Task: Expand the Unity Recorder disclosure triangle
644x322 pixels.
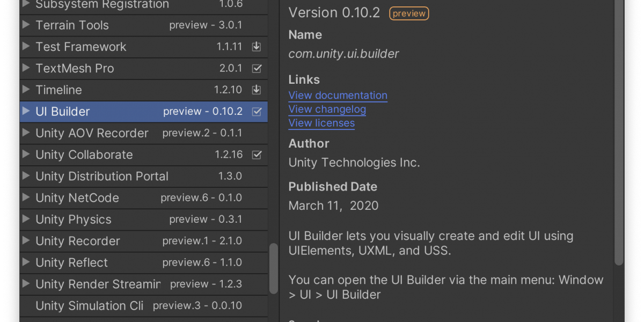Action: (26, 241)
